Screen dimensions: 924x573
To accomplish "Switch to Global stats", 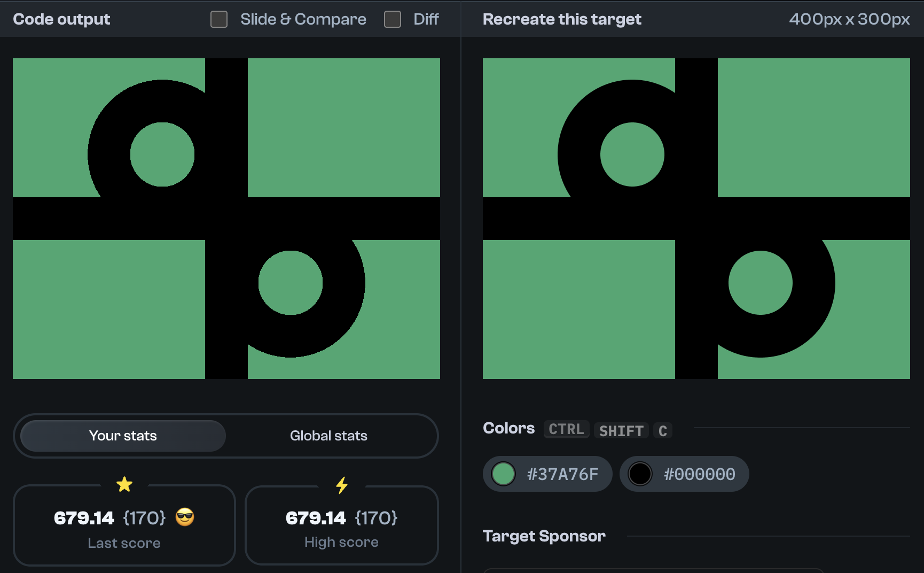I will click(x=328, y=436).
